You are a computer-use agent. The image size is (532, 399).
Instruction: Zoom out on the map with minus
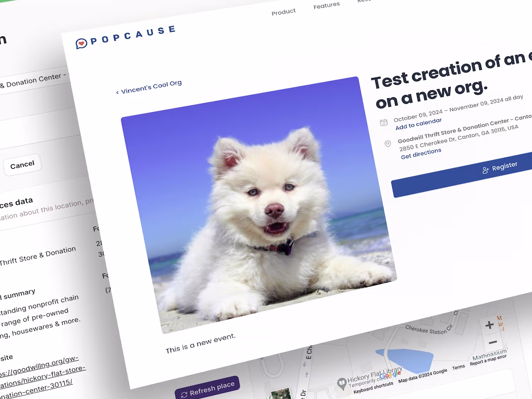point(493,342)
